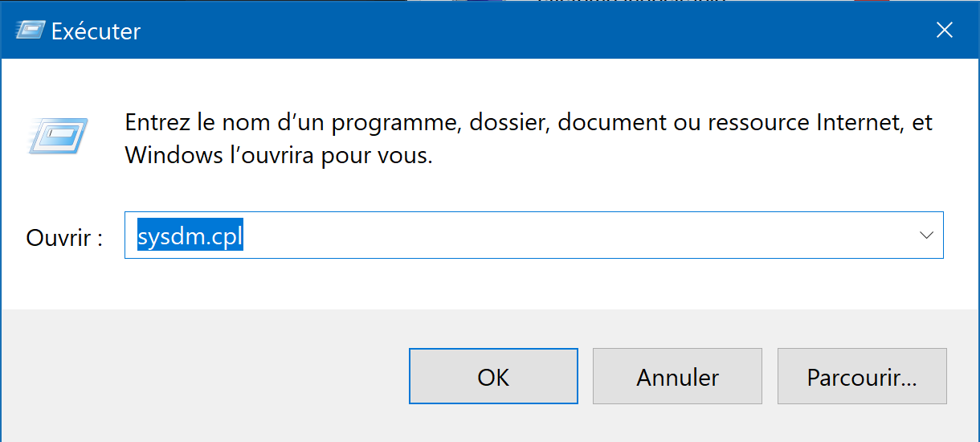980x442 pixels.
Task: Click "Windows l'ouvrira pour vous." text line
Action: 279,154
